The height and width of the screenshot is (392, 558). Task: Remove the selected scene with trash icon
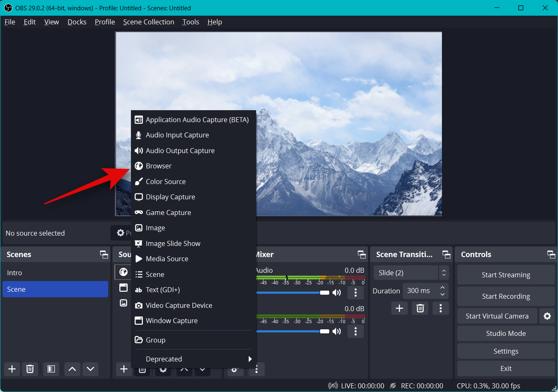coord(30,369)
